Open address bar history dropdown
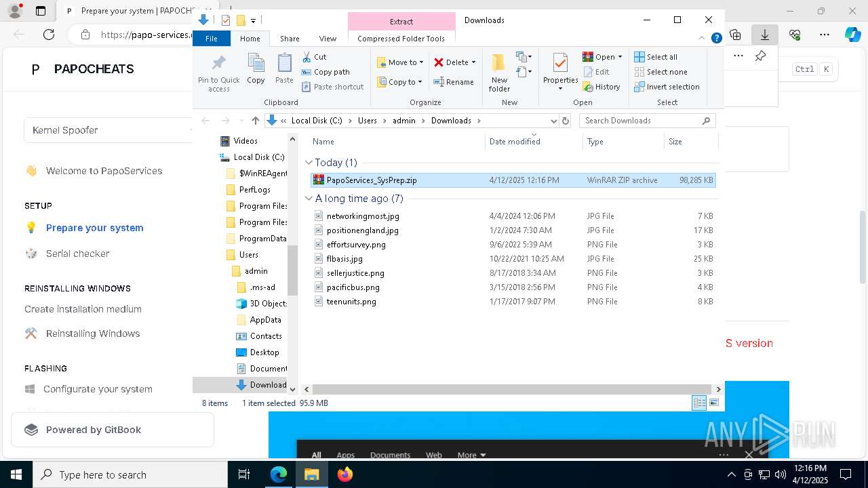 coord(553,121)
